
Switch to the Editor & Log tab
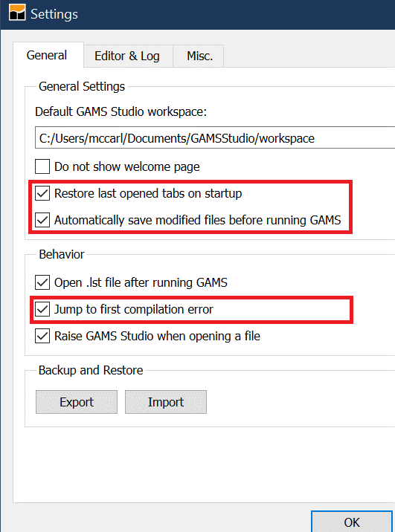128,56
